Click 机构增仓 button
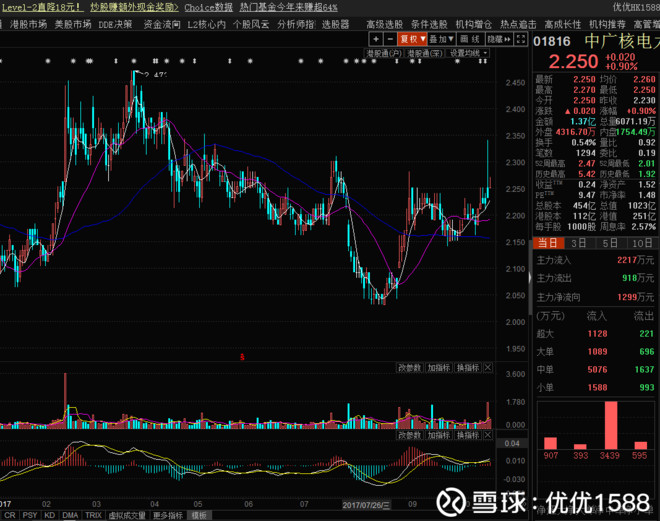Viewport: 660px width, 521px height. point(474,24)
